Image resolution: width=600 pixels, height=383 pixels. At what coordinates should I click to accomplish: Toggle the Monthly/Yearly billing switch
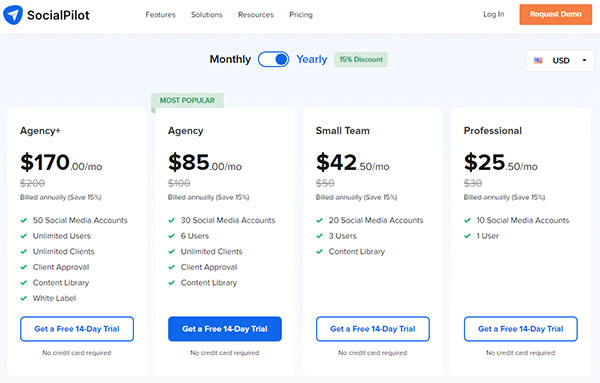tap(273, 59)
